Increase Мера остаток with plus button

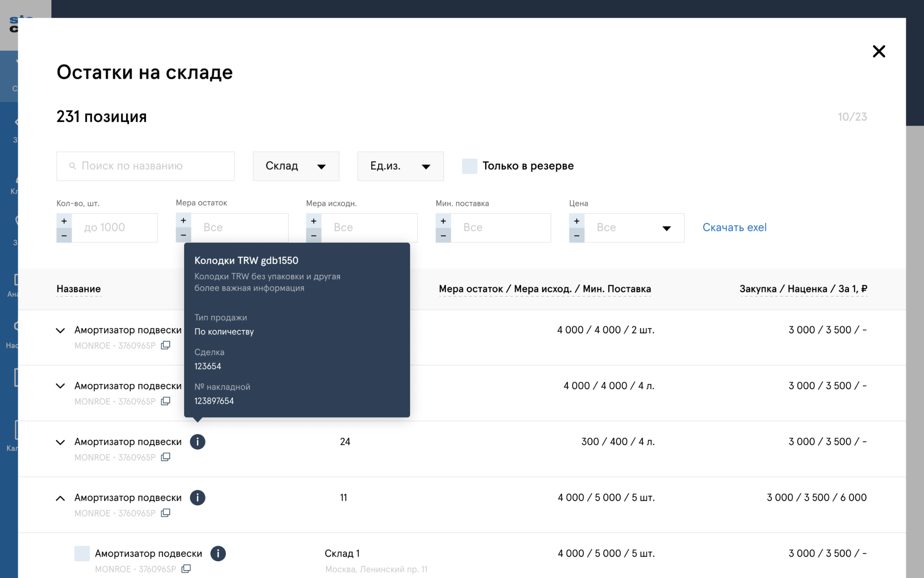tap(183, 221)
